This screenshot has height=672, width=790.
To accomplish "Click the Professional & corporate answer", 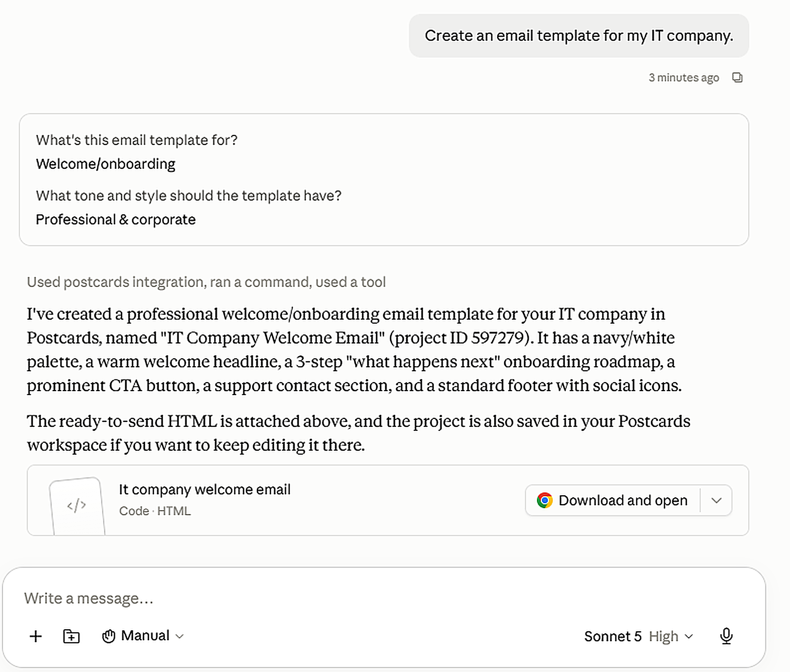I will (116, 219).
